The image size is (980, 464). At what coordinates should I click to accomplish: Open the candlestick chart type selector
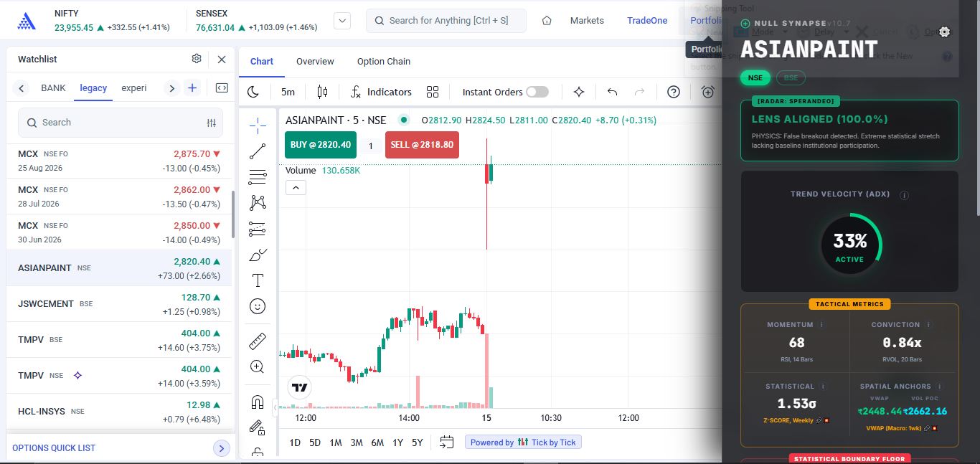coord(322,92)
